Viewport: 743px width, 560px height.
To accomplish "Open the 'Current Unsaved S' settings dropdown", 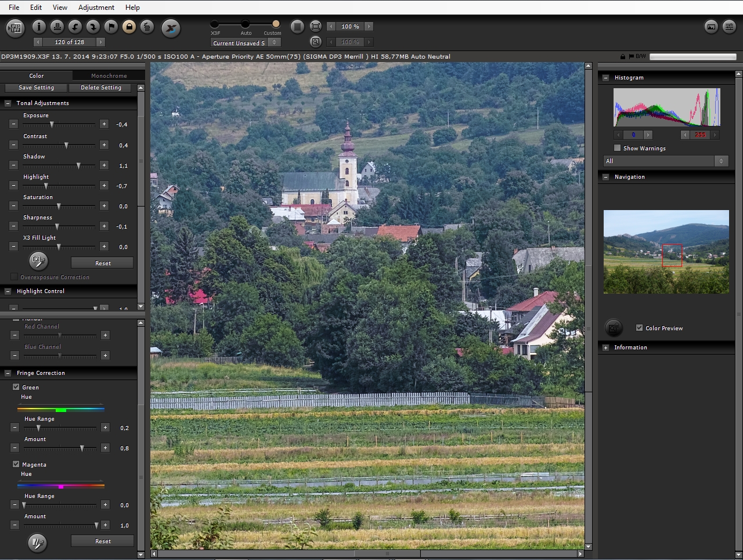I will (x=245, y=43).
